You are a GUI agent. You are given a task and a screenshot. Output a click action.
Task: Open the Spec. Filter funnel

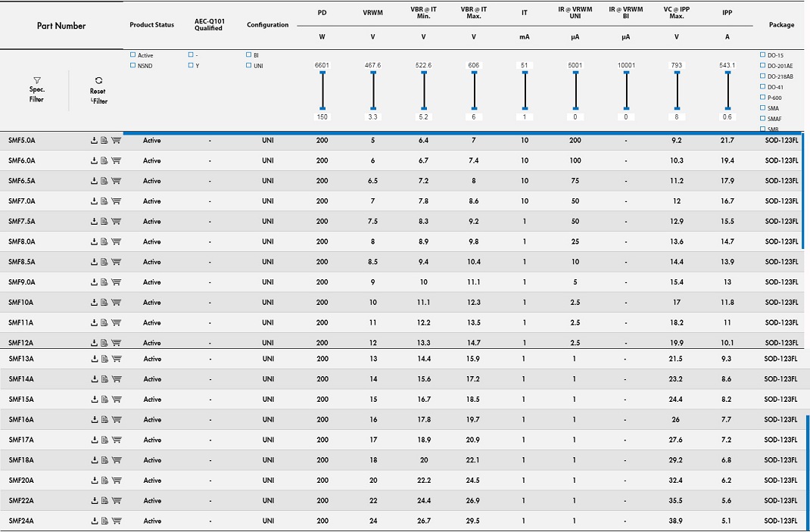click(x=36, y=80)
